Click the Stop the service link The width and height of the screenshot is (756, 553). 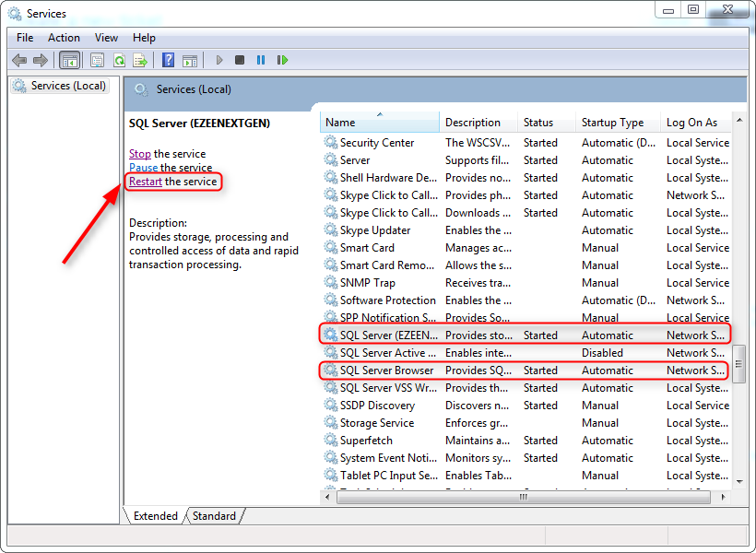tap(140, 154)
